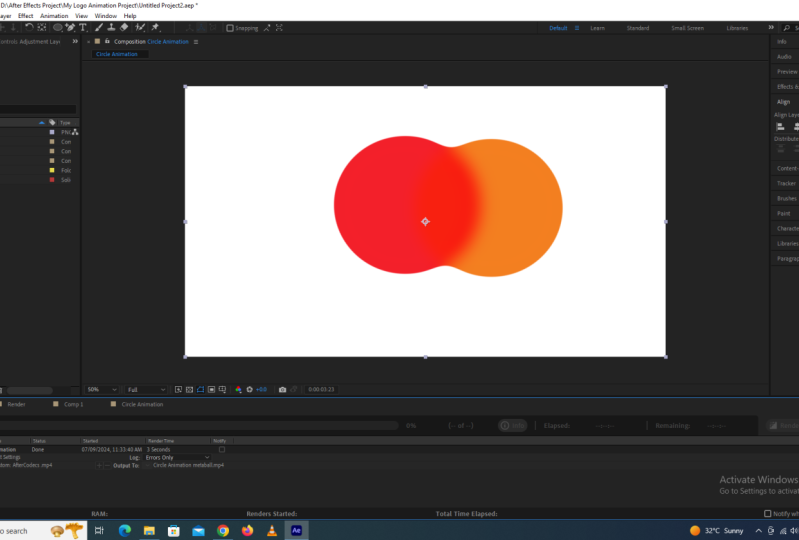Viewport: 799px width, 540px height.
Task: Click the Reset Exposure icon
Action: click(x=250, y=390)
